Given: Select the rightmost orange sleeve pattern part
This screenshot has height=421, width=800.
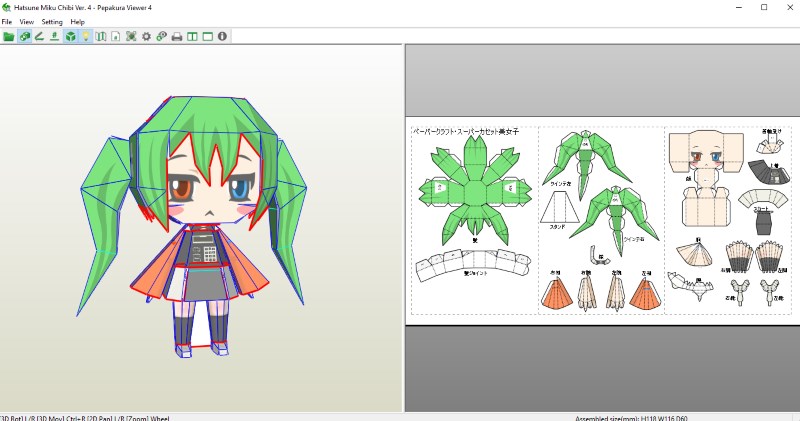Looking at the screenshot, I should pos(645,295).
